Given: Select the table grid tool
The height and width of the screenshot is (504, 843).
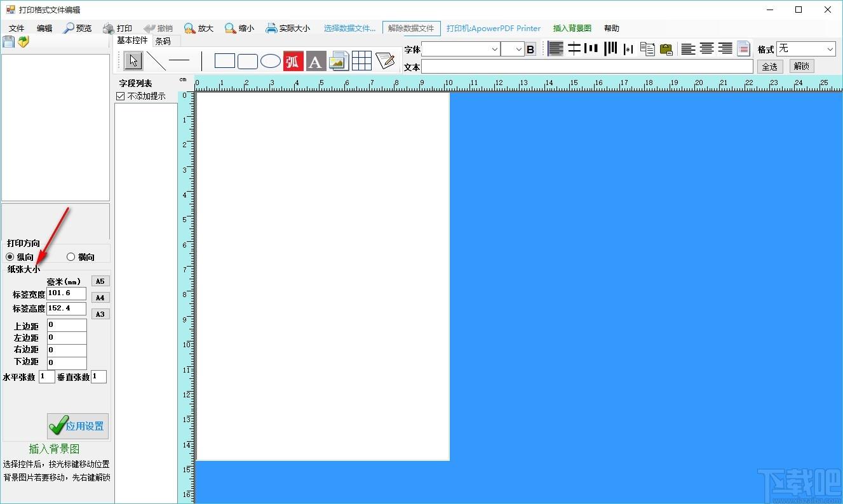Looking at the screenshot, I should click(361, 61).
